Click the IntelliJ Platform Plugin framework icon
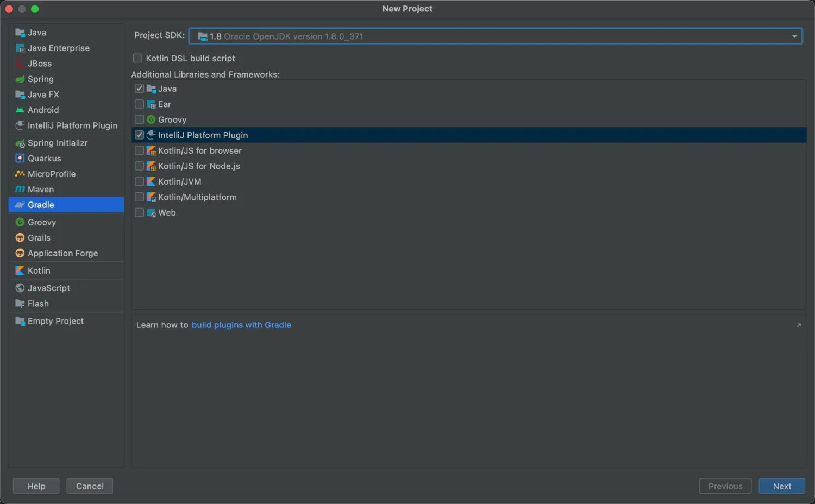The image size is (815, 504). pos(152,135)
